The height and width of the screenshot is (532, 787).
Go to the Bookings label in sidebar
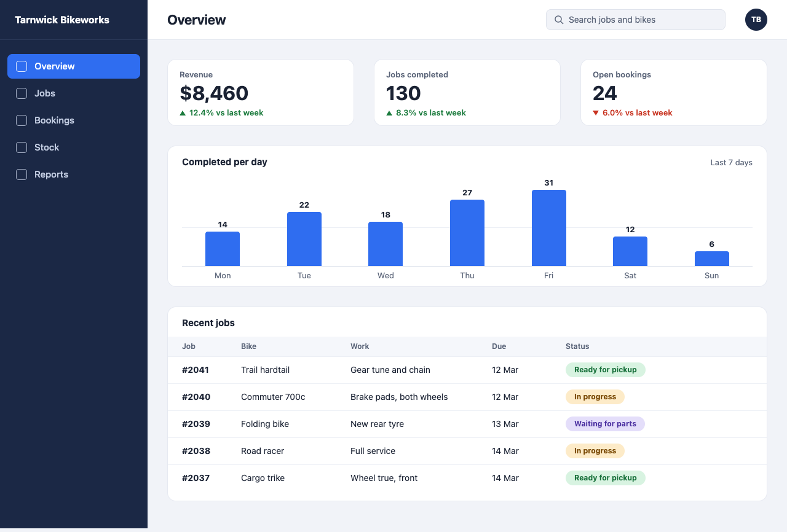pyautogui.click(x=54, y=120)
